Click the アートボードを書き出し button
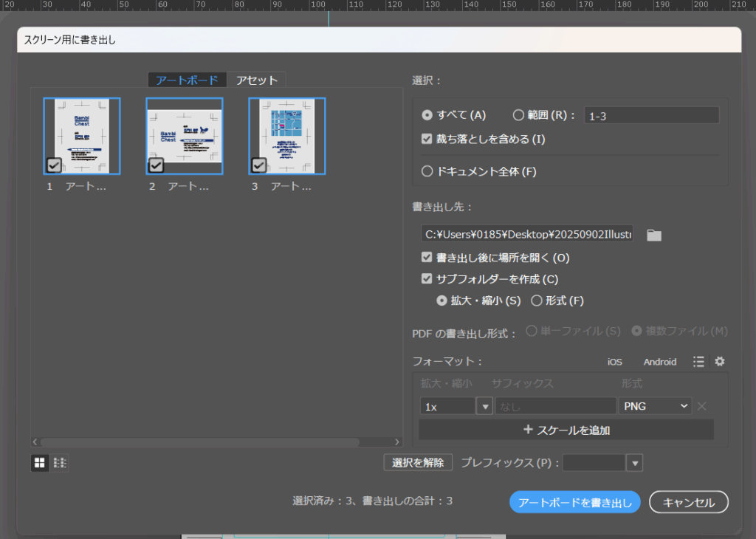 pyautogui.click(x=574, y=503)
